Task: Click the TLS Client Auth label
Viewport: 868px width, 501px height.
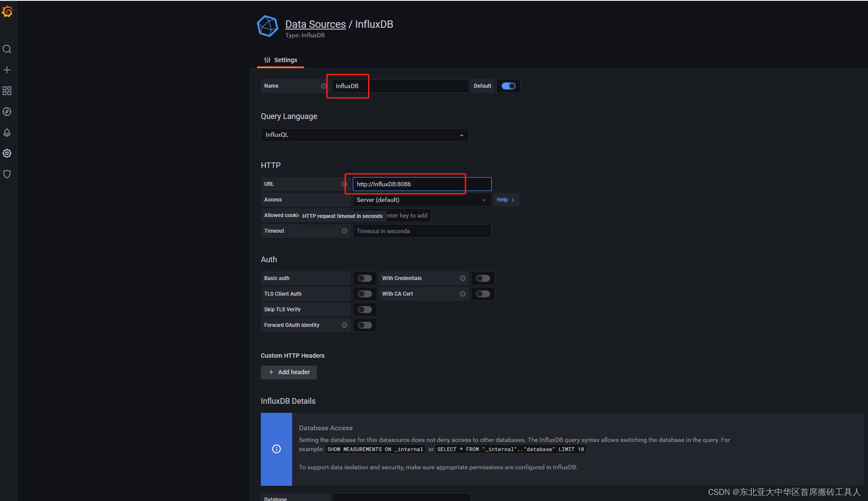Action: [283, 294]
